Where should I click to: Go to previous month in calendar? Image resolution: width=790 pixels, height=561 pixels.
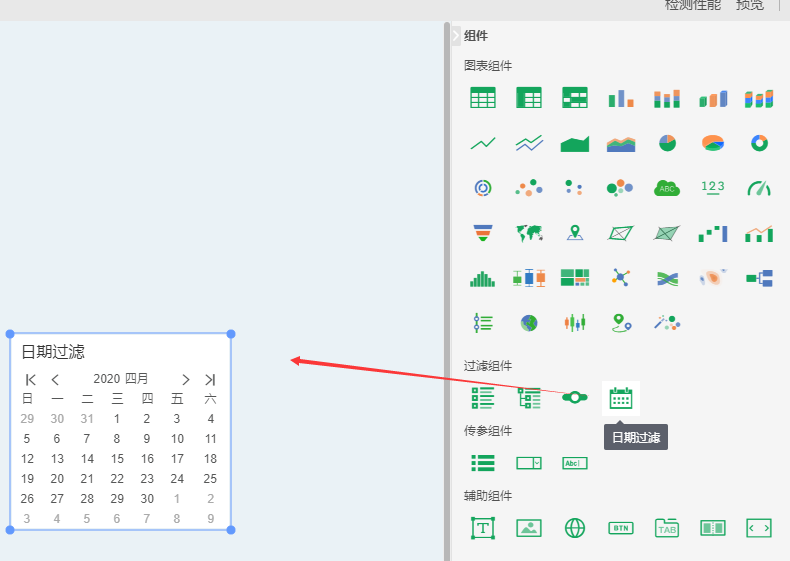(56, 379)
